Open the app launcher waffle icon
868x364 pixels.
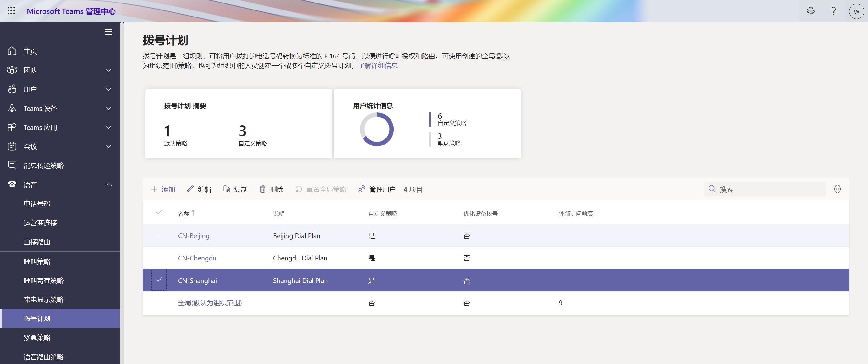pos(11,11)
